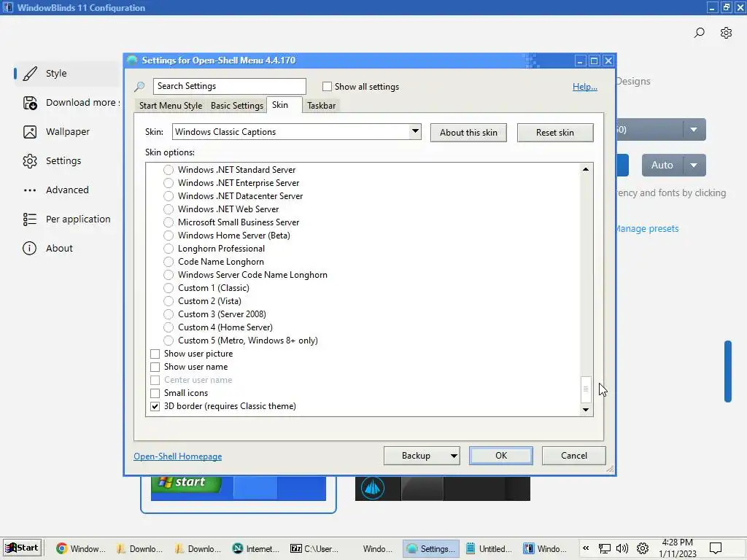Image resolution: width=747 pixels, height=560 pixels.
Task: Click the Reset skin button
Action: pos(555,133)
